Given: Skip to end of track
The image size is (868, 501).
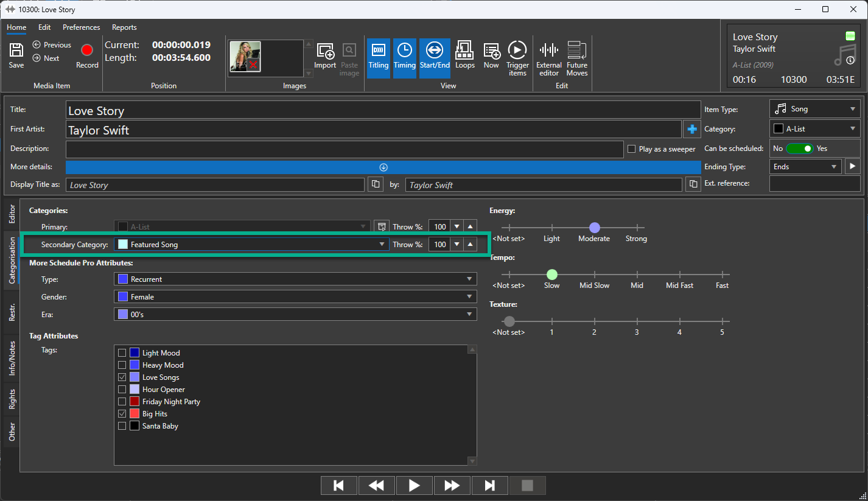Looking at the screenshot, I should [x=490, y=485].
